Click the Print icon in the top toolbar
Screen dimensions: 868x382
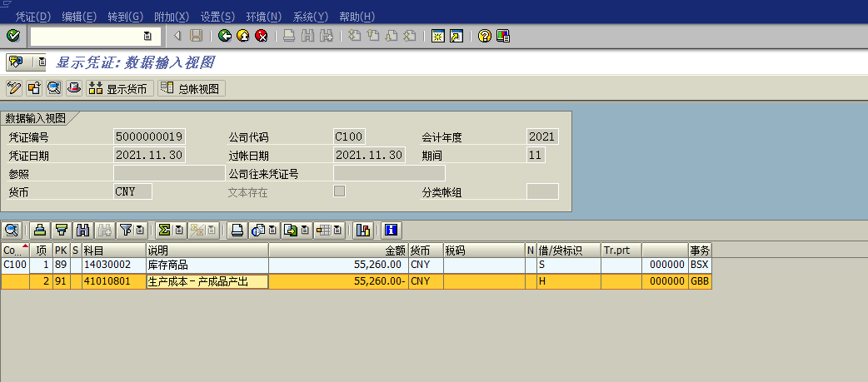pyautogui.click(x=289, y=36)
